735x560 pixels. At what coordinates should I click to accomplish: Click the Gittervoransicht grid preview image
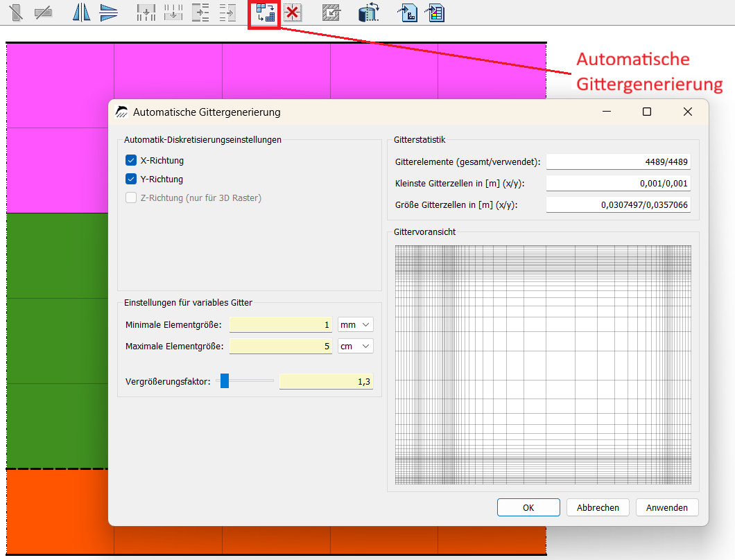543,365
